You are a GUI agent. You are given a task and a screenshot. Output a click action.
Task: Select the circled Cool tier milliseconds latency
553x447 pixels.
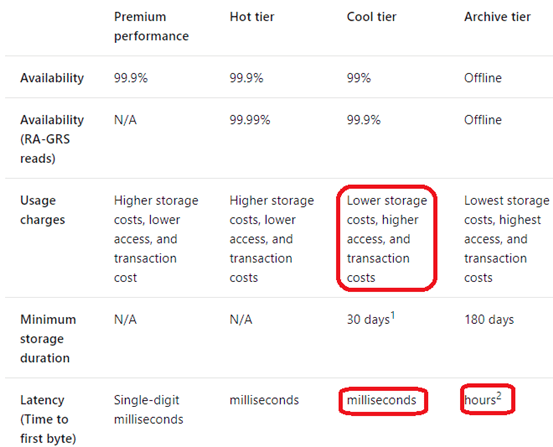pyautogui.click(x=382, y=400)
